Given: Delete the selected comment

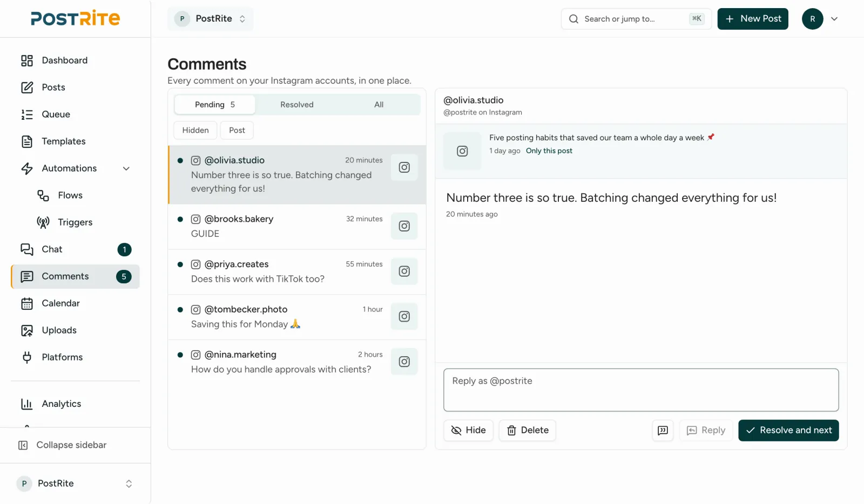Looking at the screenshot, I should click(528, 431).
